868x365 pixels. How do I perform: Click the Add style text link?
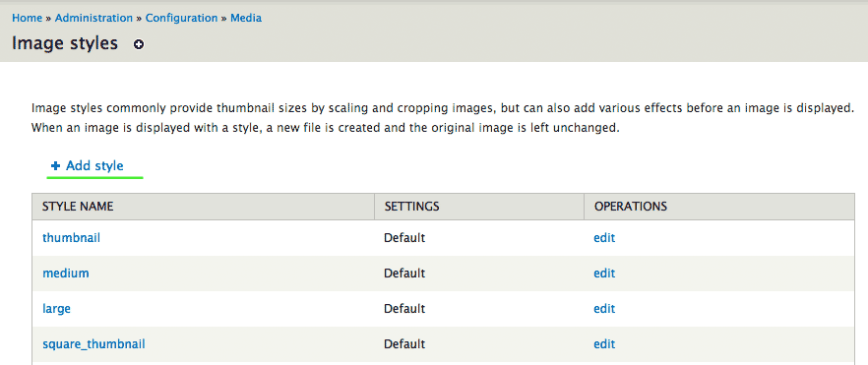(94, 166)
